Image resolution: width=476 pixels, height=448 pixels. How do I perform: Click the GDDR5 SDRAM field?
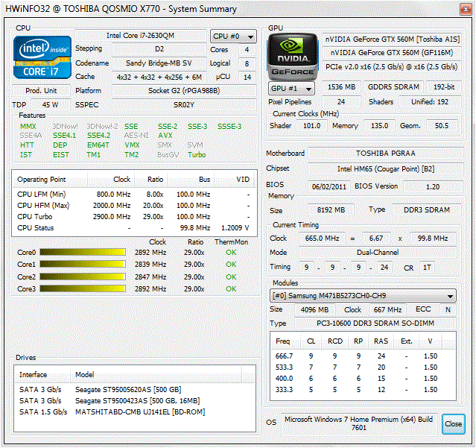tap(393, 87)
